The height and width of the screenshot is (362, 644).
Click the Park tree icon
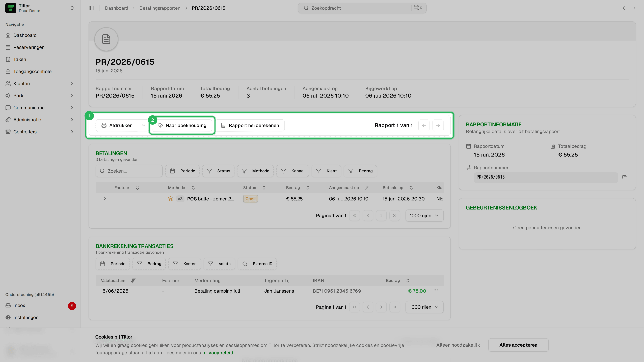point(8,95)
